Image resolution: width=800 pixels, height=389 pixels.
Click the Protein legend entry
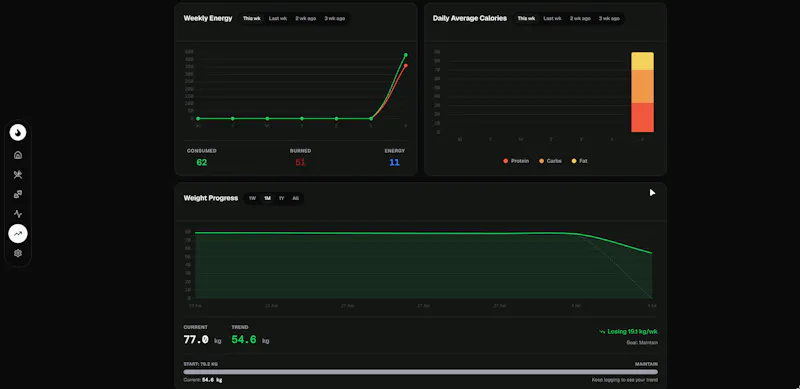(516, 161)
